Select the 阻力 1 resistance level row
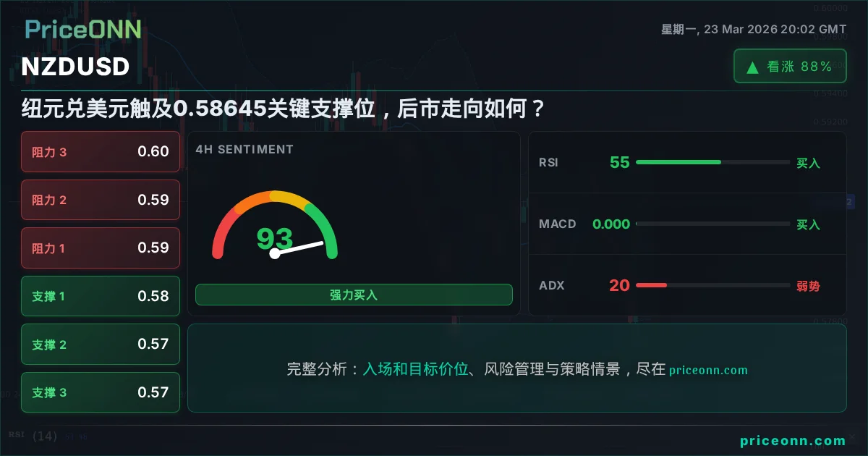Image resolution: width=868 pixels, height=456 pixels. pos(101,248)
